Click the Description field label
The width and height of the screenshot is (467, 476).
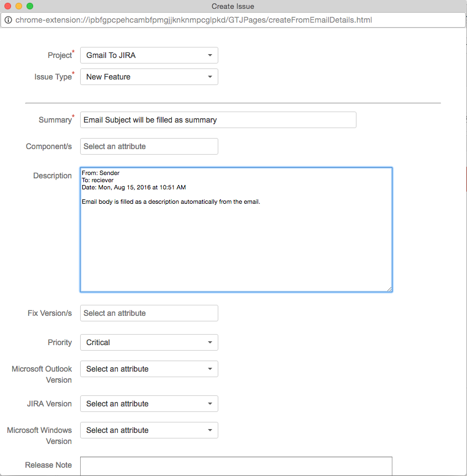[x=53, y=176]
